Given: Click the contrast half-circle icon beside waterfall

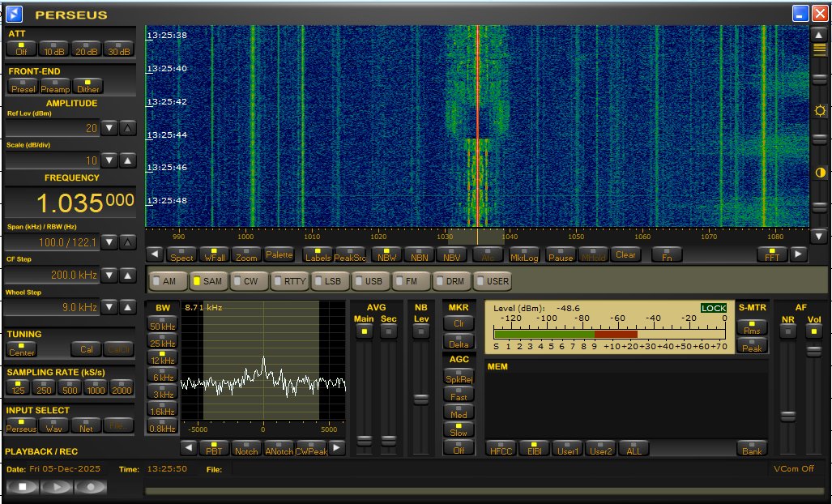Looking at the screenshot, I should click(820, 173).
